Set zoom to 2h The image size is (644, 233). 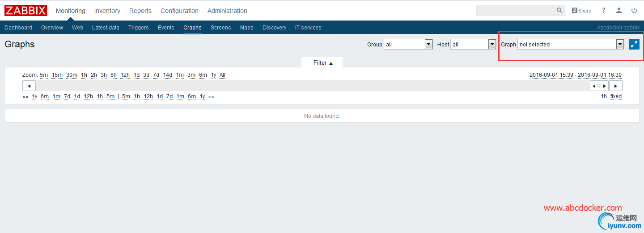[x=94, y=75]
